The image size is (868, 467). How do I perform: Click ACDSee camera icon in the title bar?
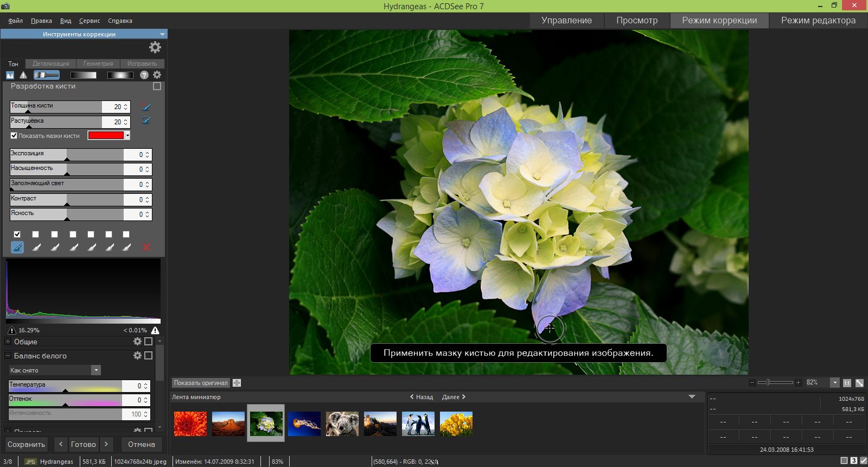(x=5, y=6)
